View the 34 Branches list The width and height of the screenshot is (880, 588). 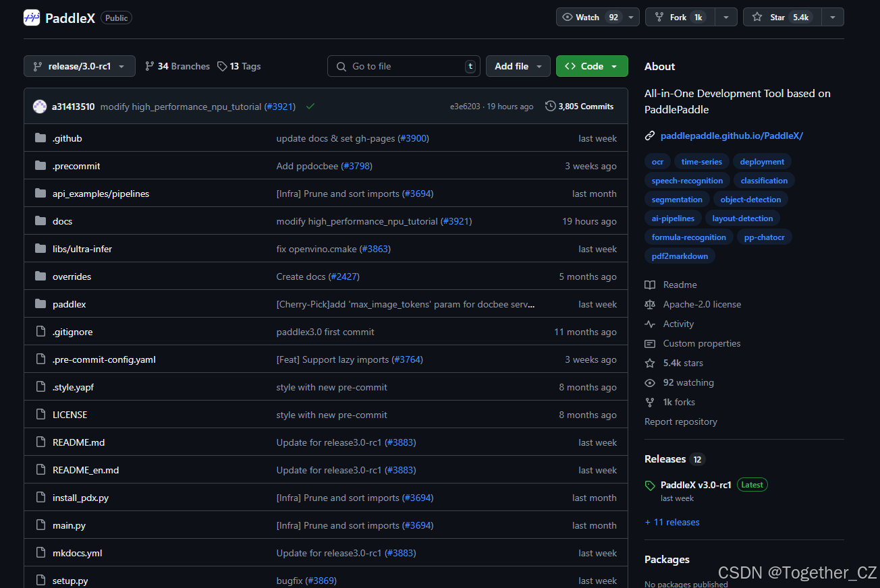[x=177, y=66]
